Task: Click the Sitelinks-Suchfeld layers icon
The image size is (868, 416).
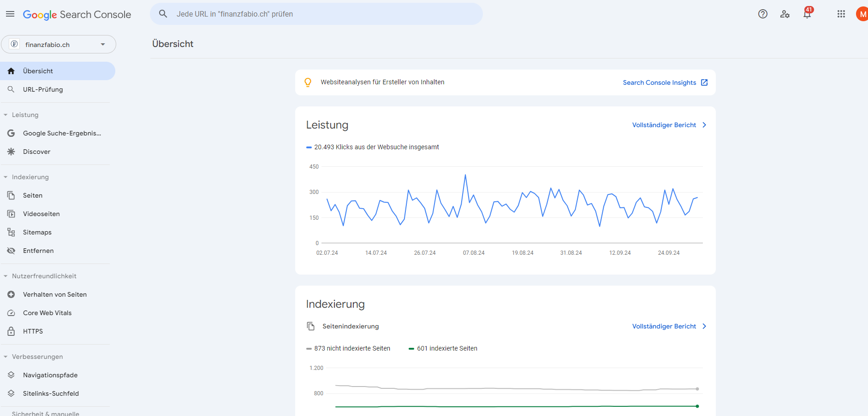Action: [11, 393]
